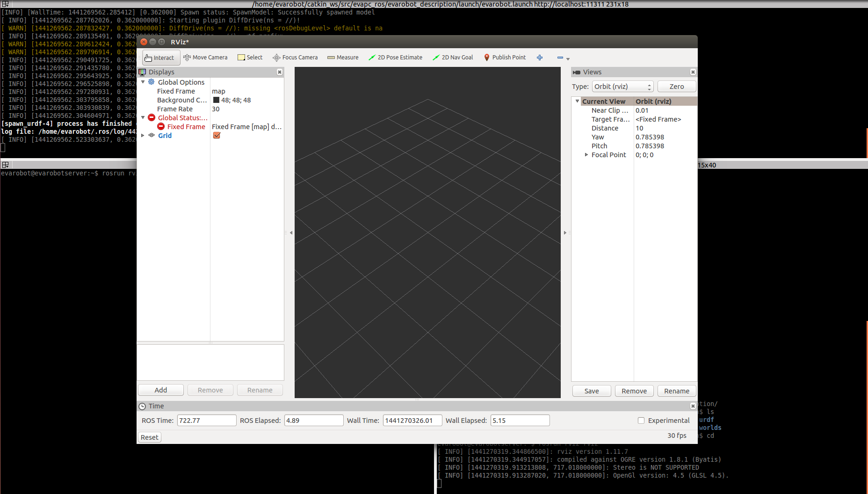Activate the Move Camera tool
The image size is (868, 494).
coord(205,58)
